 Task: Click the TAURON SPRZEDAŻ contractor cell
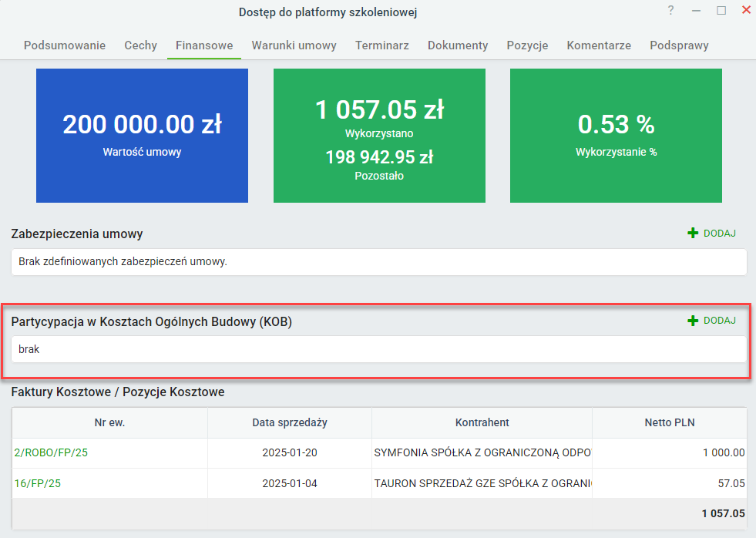point(482,483)
